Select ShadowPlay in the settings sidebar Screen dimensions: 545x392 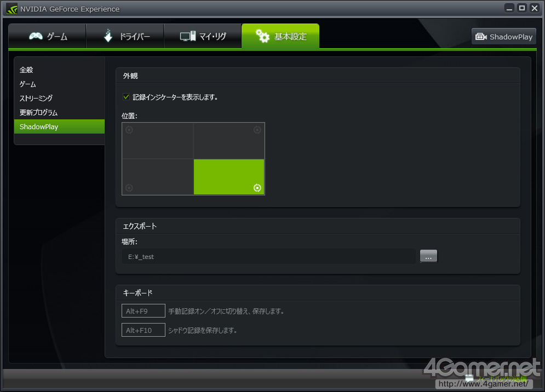tap(59, 126)
